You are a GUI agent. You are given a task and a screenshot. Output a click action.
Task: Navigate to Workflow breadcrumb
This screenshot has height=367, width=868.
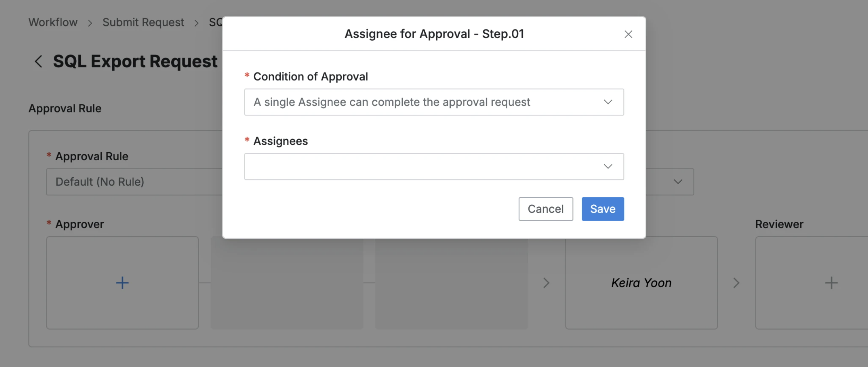click(x=53, y=22)
